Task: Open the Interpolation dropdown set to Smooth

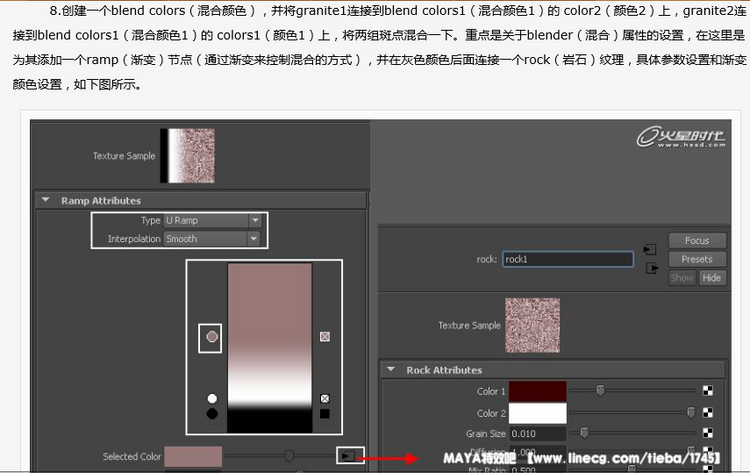Action: pos(212,239)
